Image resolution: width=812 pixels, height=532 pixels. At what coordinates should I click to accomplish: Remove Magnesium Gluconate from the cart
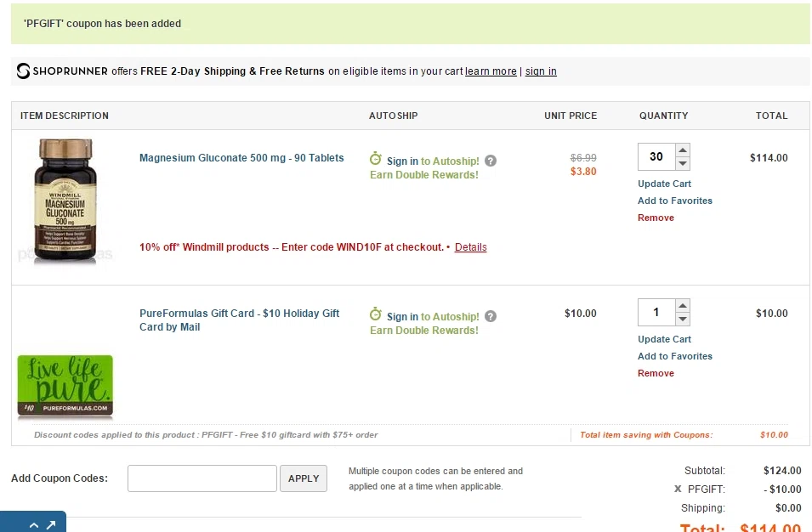click(x=656, y=218)
